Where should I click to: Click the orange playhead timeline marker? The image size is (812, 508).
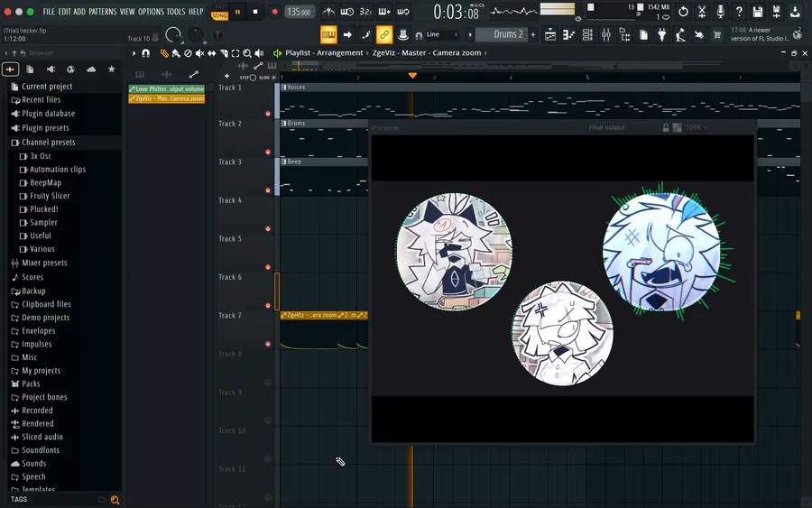pyautogui.click(x=412, y=76)
